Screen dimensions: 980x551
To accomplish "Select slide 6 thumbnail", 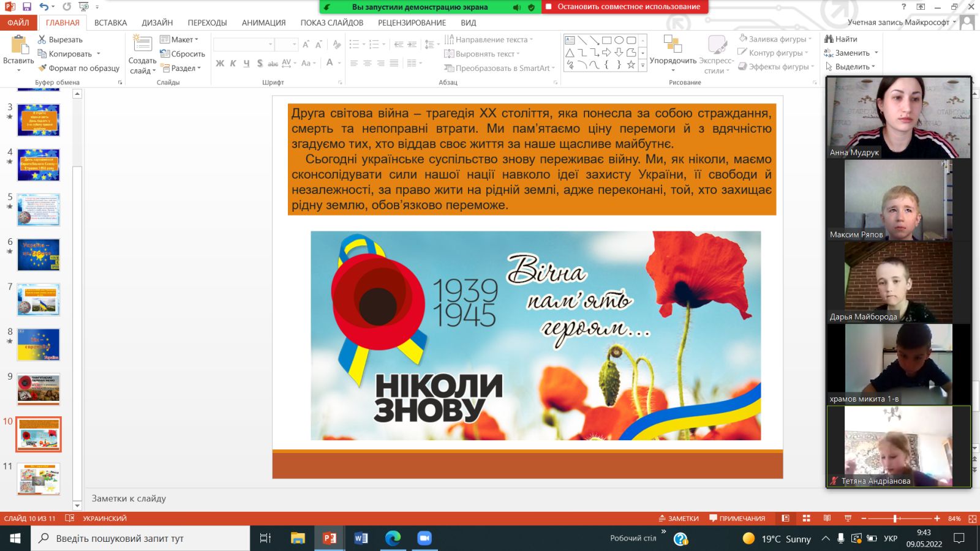I will (39, 255).
